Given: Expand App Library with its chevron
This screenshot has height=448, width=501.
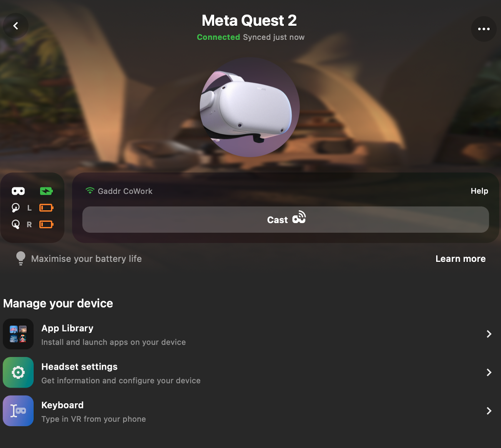Looking at the screenshot, I should 489,334.
